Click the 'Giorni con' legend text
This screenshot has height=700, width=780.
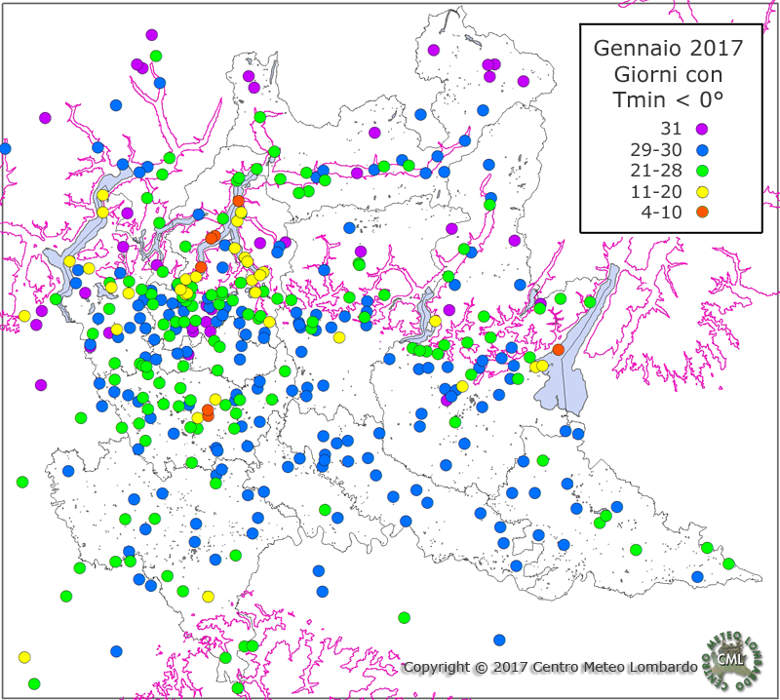(x=668, y=75)
